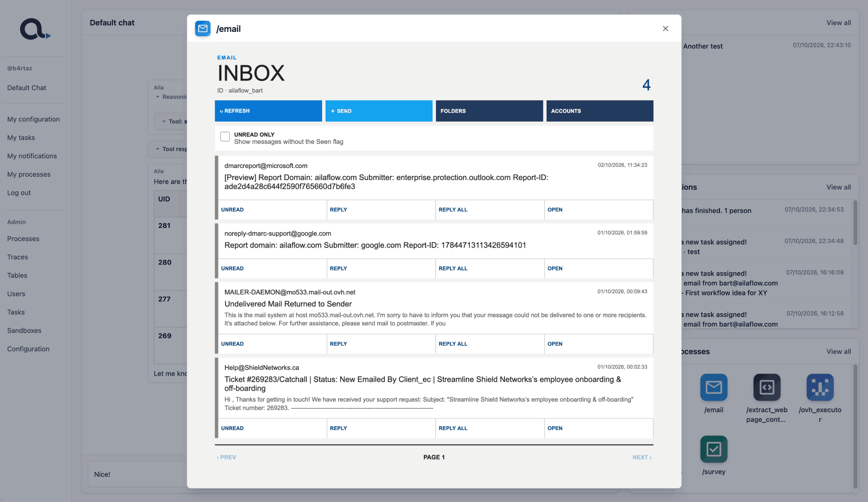Refresh the inbox
This screenshot has width=868, height=502.
coord(268,111)
